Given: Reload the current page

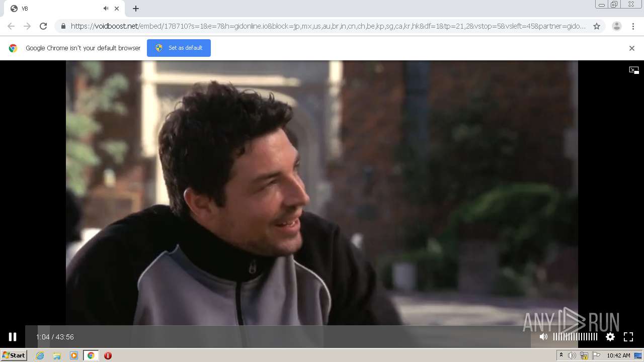Looking at the screenshot, I should pyautogui.click(x=43, y=26).
